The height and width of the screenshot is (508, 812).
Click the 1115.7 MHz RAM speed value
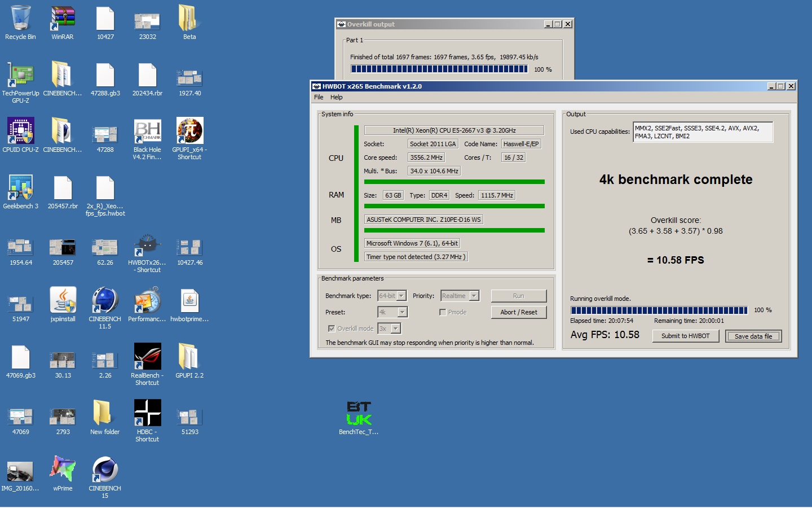point(497,195)
